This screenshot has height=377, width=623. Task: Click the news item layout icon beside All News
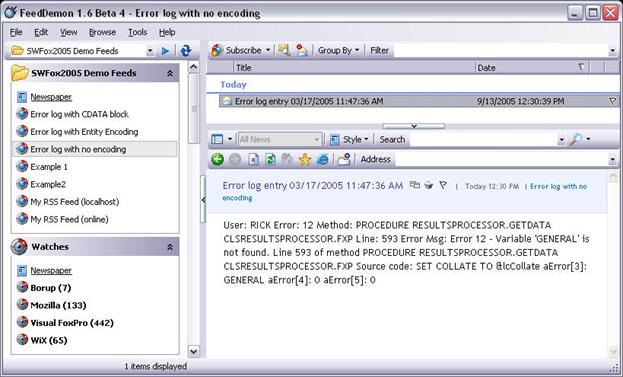(217, 139)
